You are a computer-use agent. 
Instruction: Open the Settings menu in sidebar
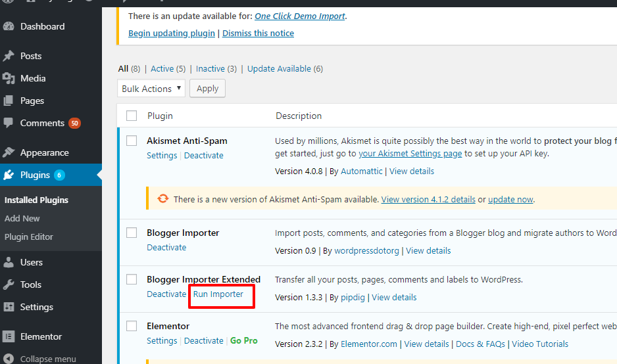pos(37,307)
